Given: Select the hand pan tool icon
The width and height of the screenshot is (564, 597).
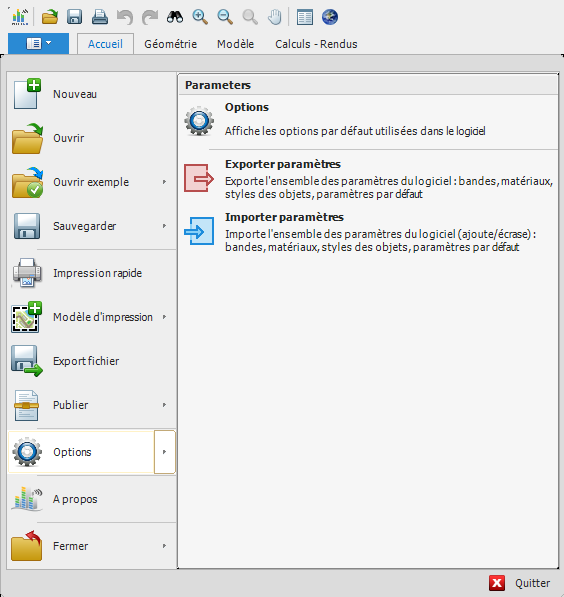Looking at the screenshot, I should coord(275,17).
